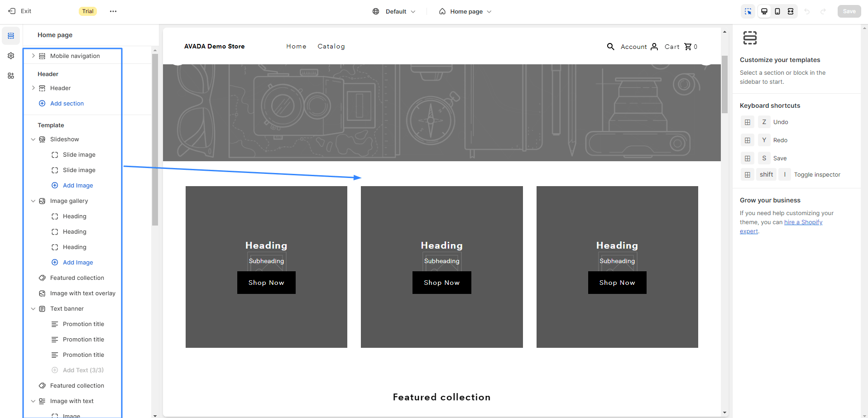Open Catalog in the store navigation
Image resolution: width=868 pixels, height=418 pixels.
click(331, 46)
